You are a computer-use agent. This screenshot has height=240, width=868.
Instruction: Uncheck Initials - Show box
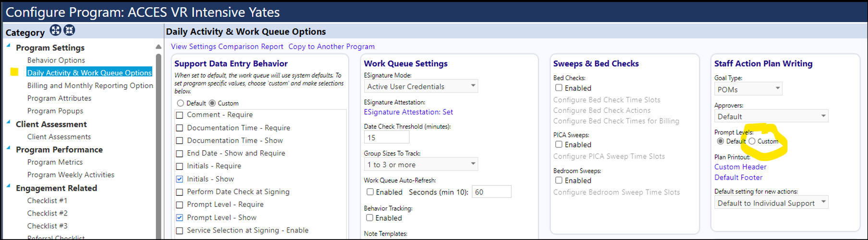180,179
